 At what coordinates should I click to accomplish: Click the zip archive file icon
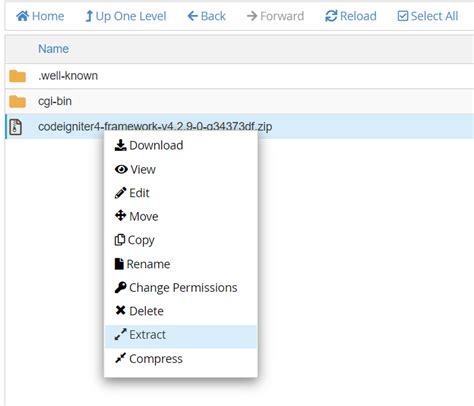pyautogui.click(x=16, y=127)
